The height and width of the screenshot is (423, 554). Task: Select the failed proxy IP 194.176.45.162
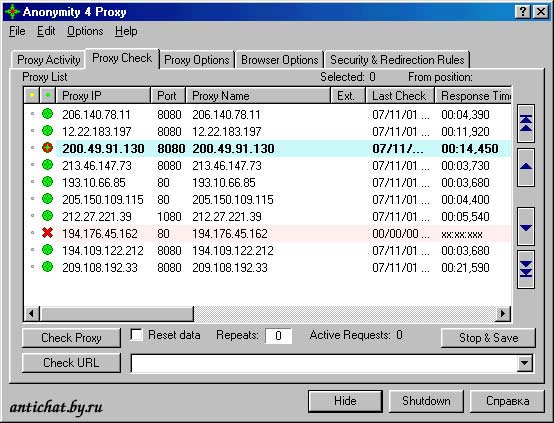(x=100, y=233)
